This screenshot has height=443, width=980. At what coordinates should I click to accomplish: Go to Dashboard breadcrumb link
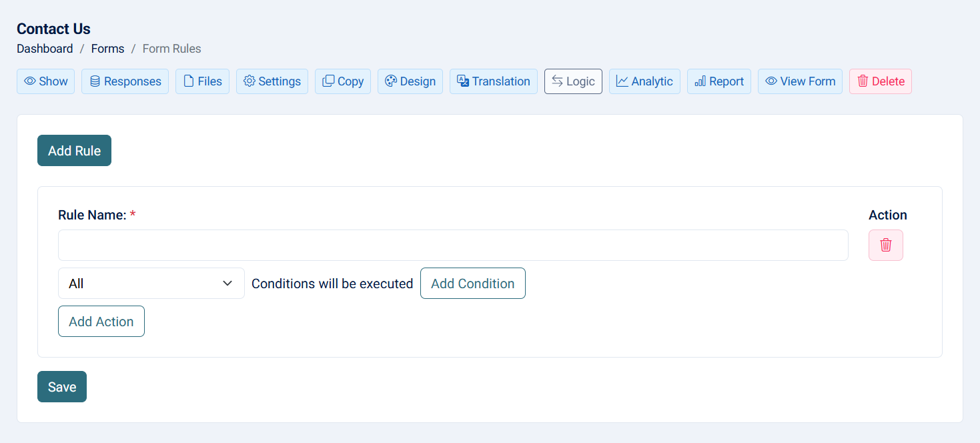pos(45,49)
